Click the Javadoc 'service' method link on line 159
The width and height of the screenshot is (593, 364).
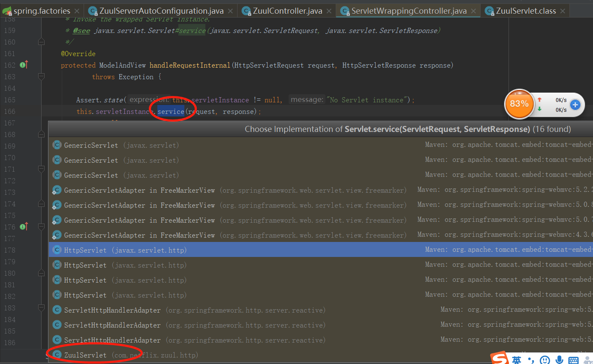pos(192,31)
